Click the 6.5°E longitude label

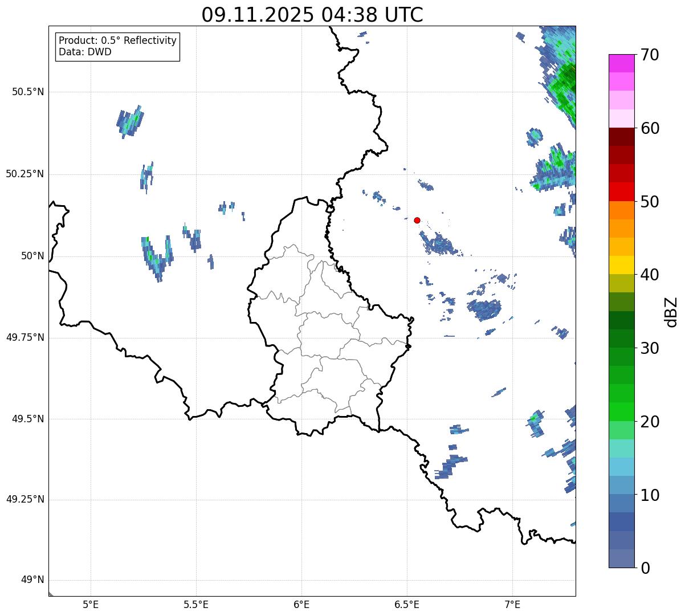pyautogui.click(x=407, y=605)
